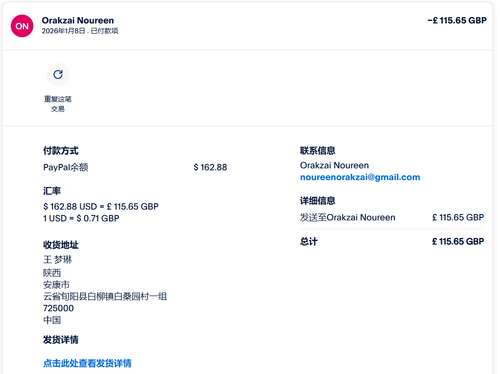
Task: Click the recipient name 王 梦琳
Action: [x=57, y=260]
